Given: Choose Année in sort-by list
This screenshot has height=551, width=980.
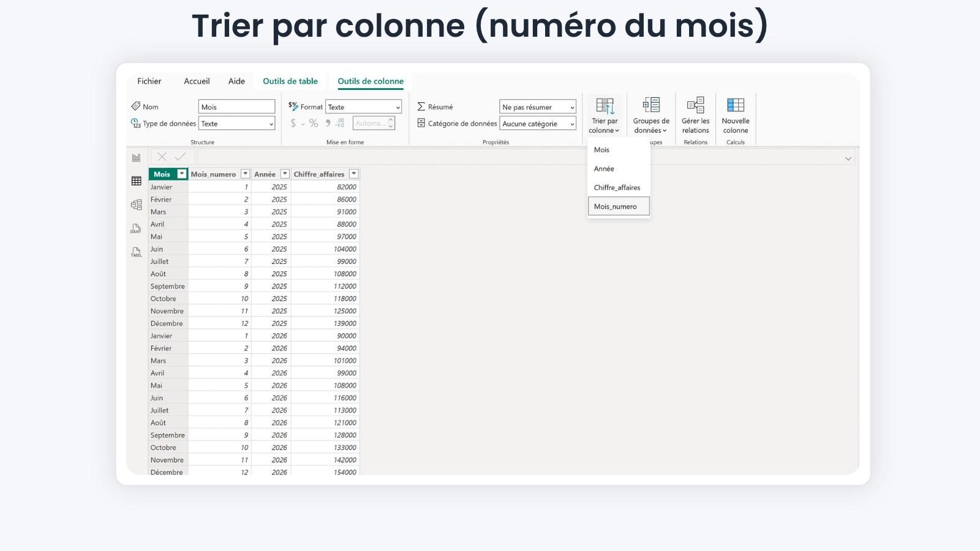Looking at the screenshot, I should [619, 169].
